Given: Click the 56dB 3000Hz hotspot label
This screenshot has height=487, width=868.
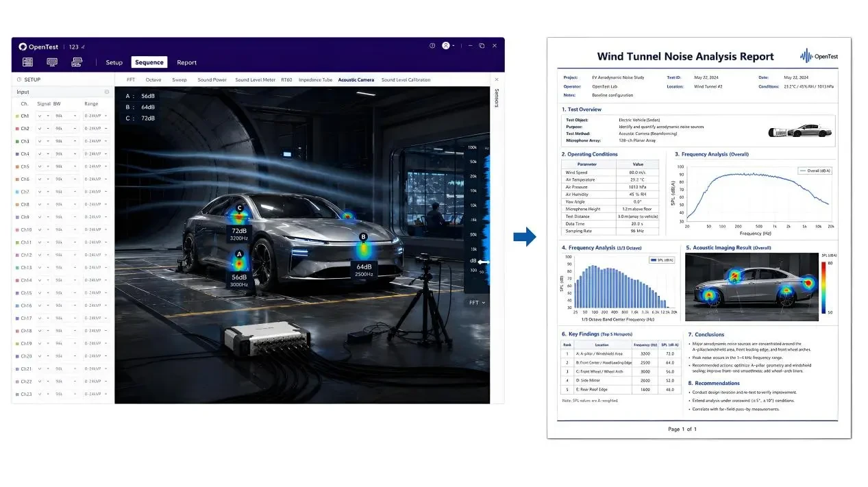Looking at the screenshot, I should pyautogui.click(x=239, y=280).
